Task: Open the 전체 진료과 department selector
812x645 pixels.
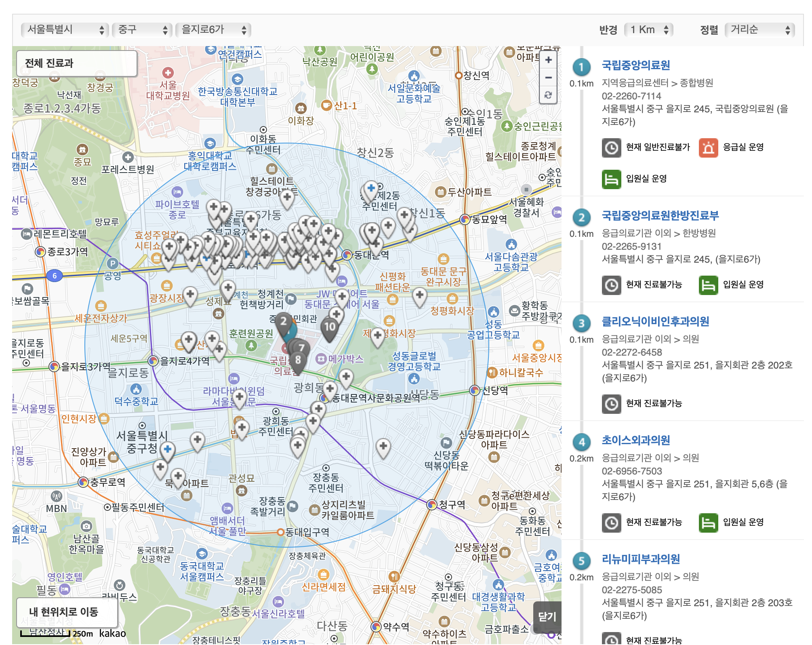Action: 77,63
